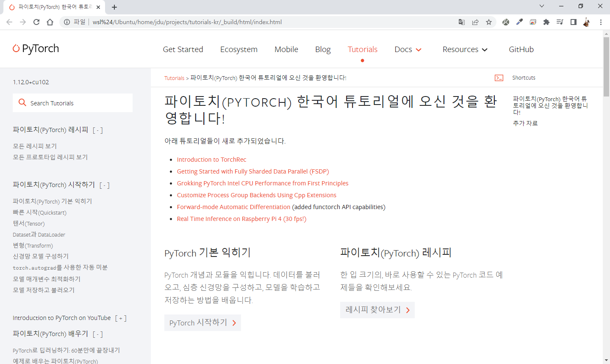Viewport: 610px width, 364px height.
Task: Open Grokking PyTorch Intel CPU Performance link
Action: click(263, 183)
